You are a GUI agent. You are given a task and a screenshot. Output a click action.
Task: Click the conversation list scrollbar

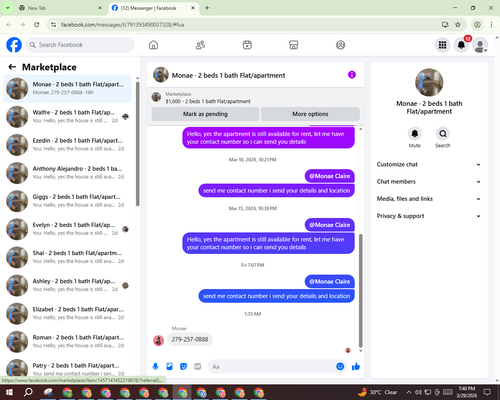[x=138, y=143]
